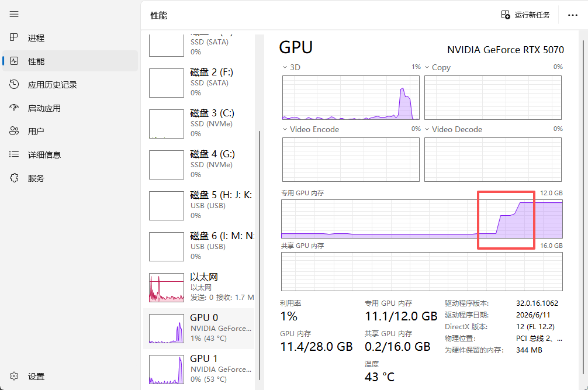Expand the Video Encode engine dropdown

coord(285,129)
